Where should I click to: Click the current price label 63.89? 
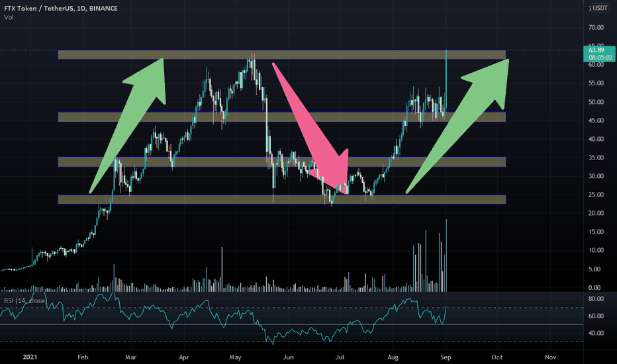pyautogui.click(x=596, y=50)
